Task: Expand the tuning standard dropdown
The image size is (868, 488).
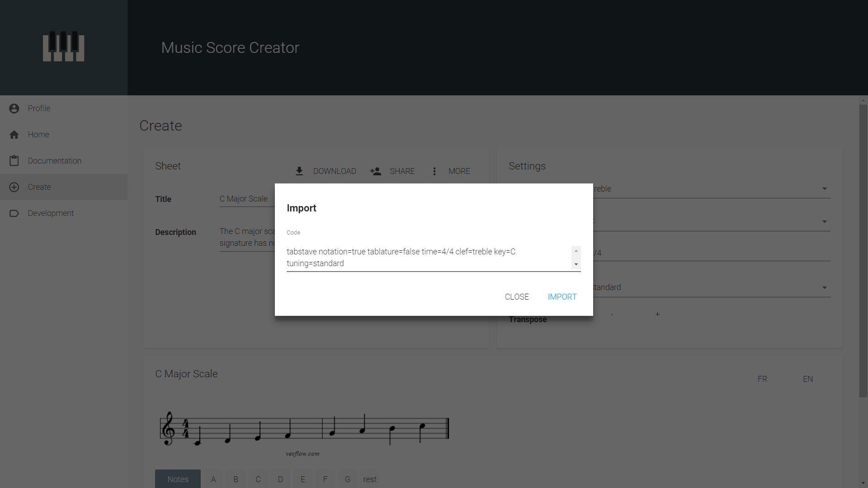Action: 824,287
